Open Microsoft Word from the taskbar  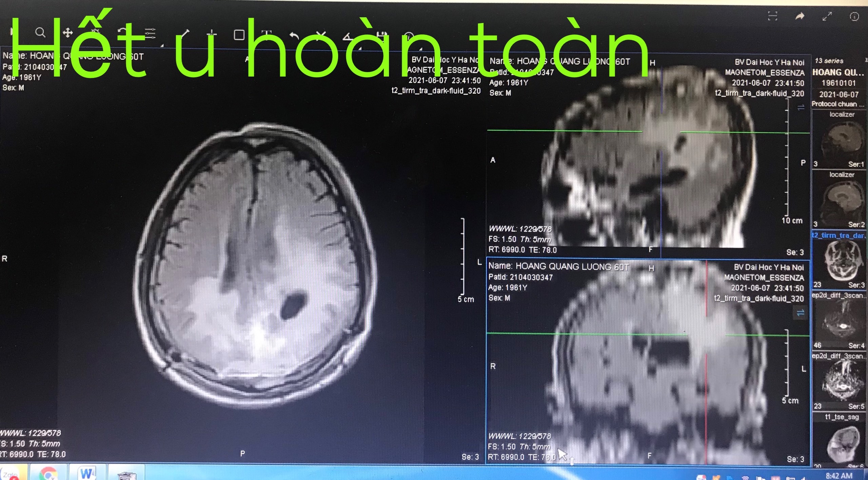[x=87, y=473]
